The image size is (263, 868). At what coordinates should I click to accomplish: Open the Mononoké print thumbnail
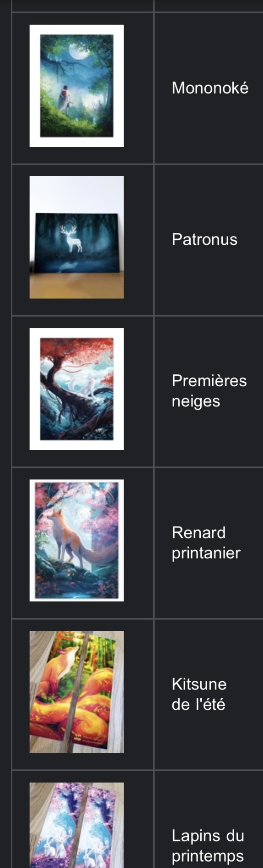click(x=76, y=86)
